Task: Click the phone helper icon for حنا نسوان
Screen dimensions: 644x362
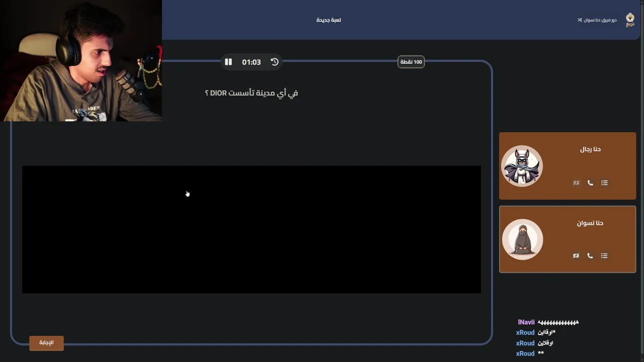Action: coord(590,256)
